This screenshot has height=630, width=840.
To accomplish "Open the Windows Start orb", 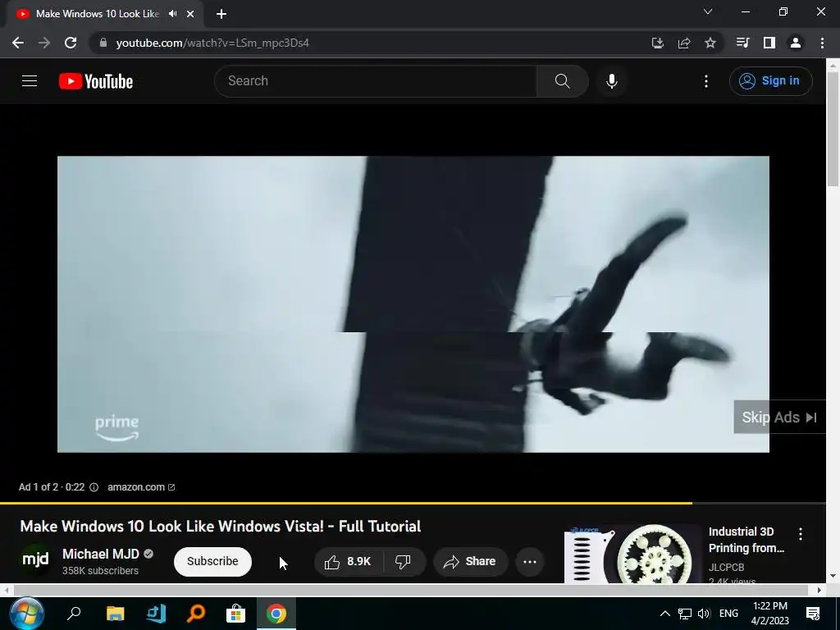I will pyautogui.click(x=27, y=614).
